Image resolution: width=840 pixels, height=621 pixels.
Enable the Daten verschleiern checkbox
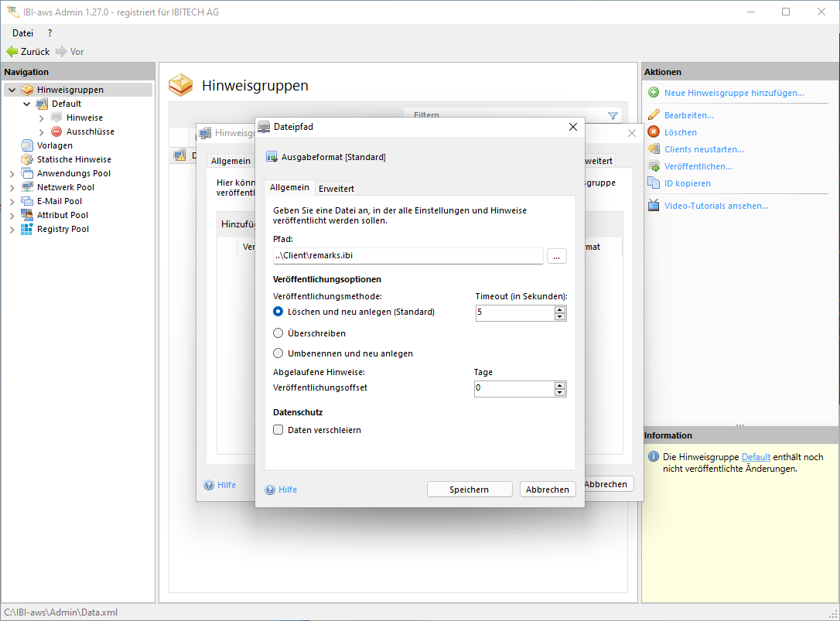point(278,430)
